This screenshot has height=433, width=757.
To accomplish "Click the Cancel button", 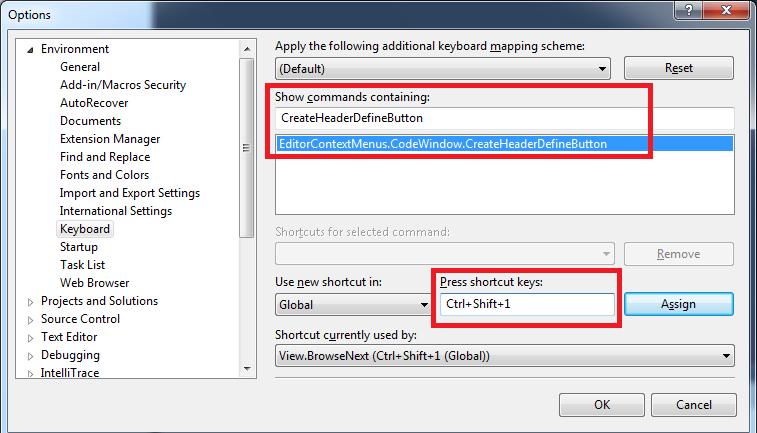I will pyautogui.click(x=694, y=405).
